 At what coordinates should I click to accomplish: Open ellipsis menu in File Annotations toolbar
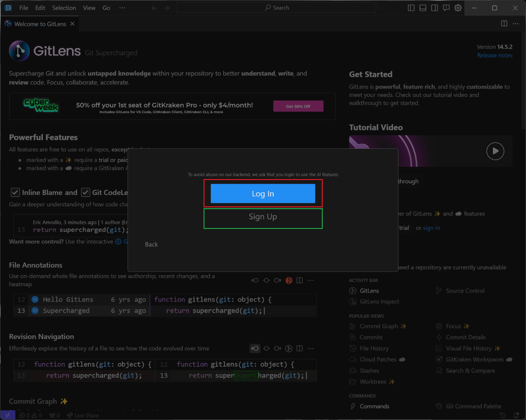[x=311, y=280]
